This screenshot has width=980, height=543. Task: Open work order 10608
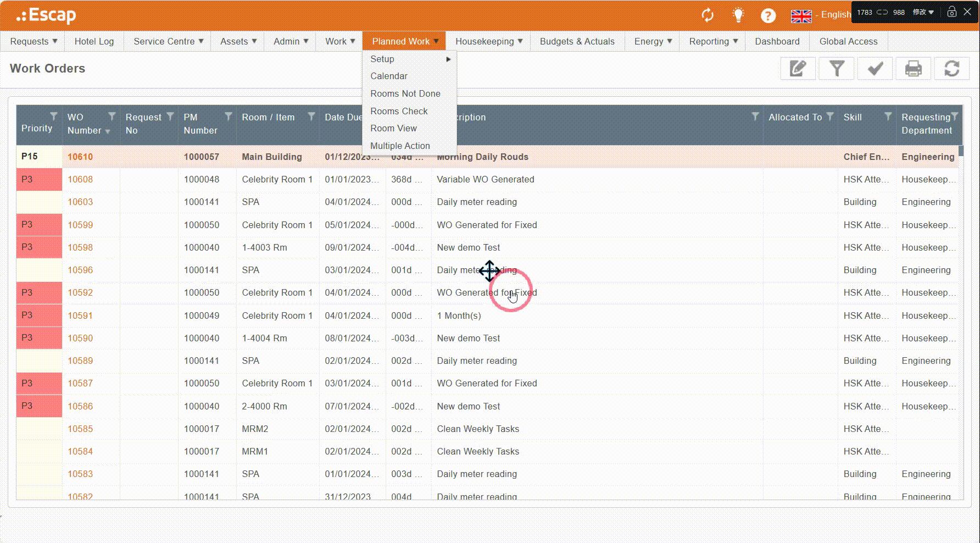[x=80, y=179]
